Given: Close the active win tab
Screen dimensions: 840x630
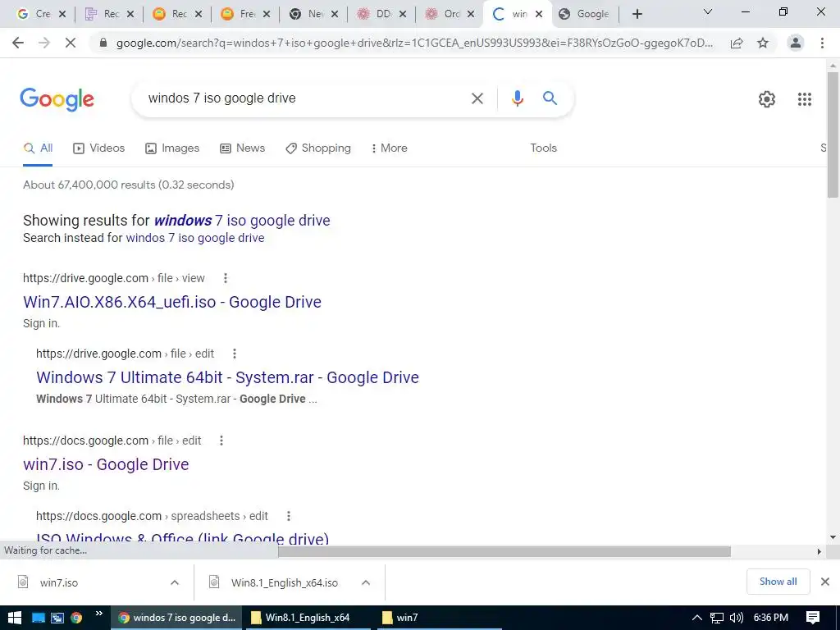Looking at the screenshot, I should coord(539,14).
